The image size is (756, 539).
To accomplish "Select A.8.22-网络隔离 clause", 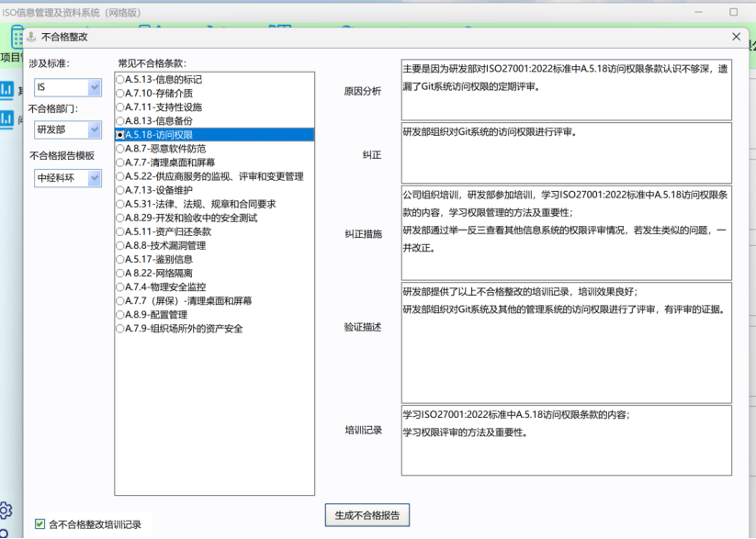I will pyautogui.click(x=120, y=273).
